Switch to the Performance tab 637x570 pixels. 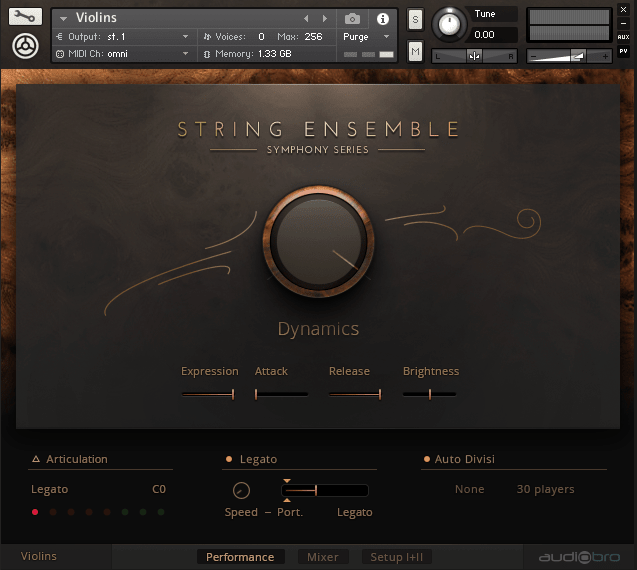point(240,557)
